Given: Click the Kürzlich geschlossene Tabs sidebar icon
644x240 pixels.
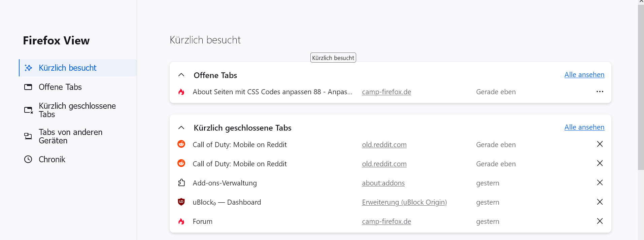Looking at the screenshot, I should [x=28, y=110].
